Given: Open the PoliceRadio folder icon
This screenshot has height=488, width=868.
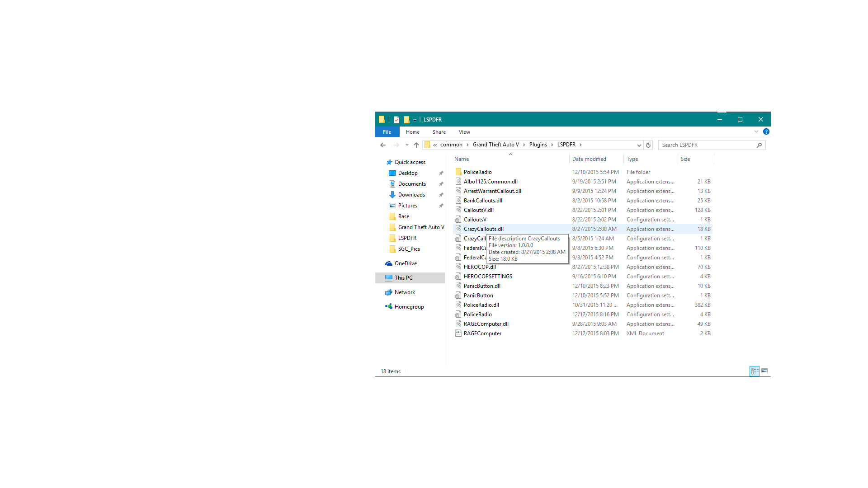Looking at the screenshot, I should pos(458,172).
